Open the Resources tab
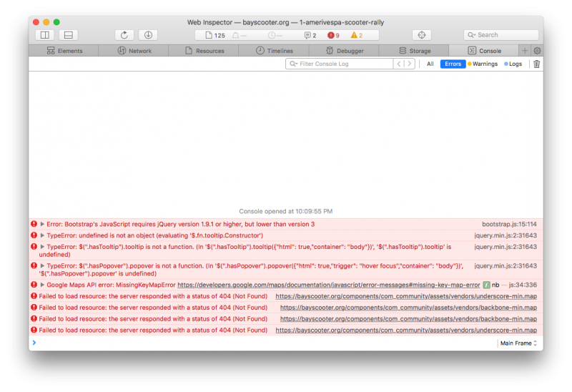The image size is (572, 392). tap(204, 51)
